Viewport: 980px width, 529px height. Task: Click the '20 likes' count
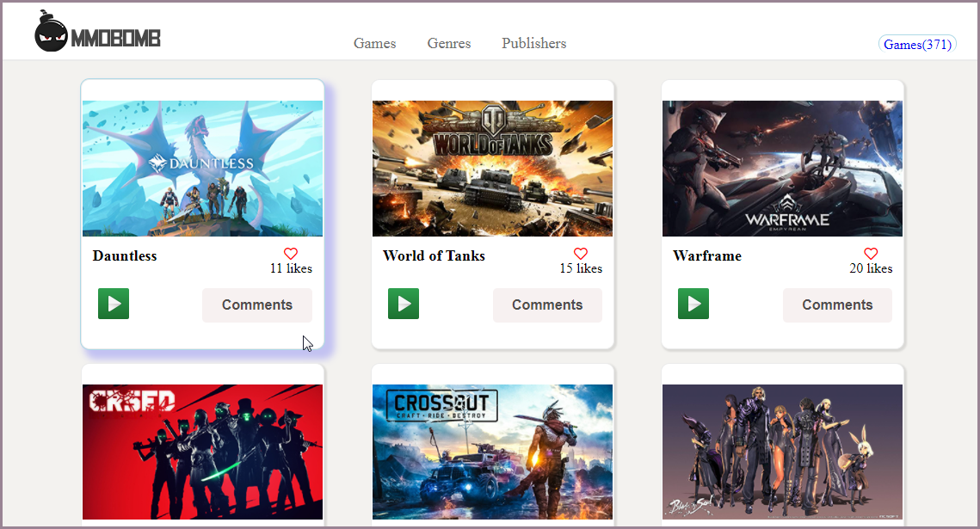tap(871, 268)
